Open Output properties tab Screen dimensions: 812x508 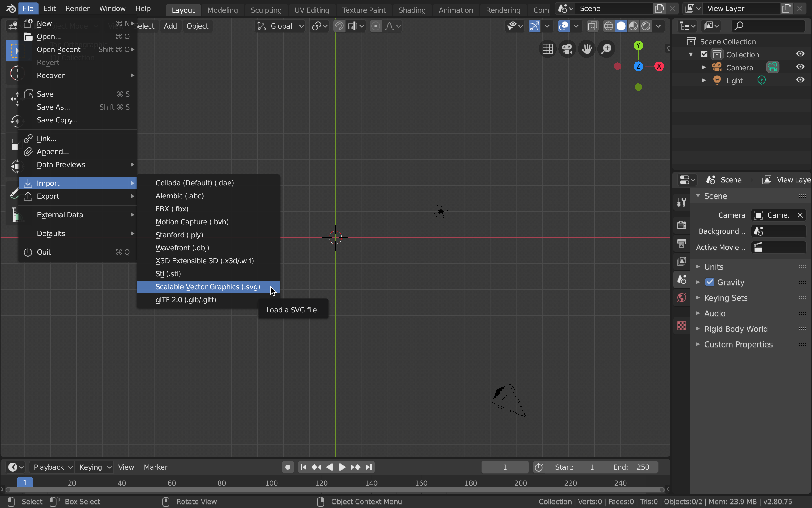pos(681,243)
